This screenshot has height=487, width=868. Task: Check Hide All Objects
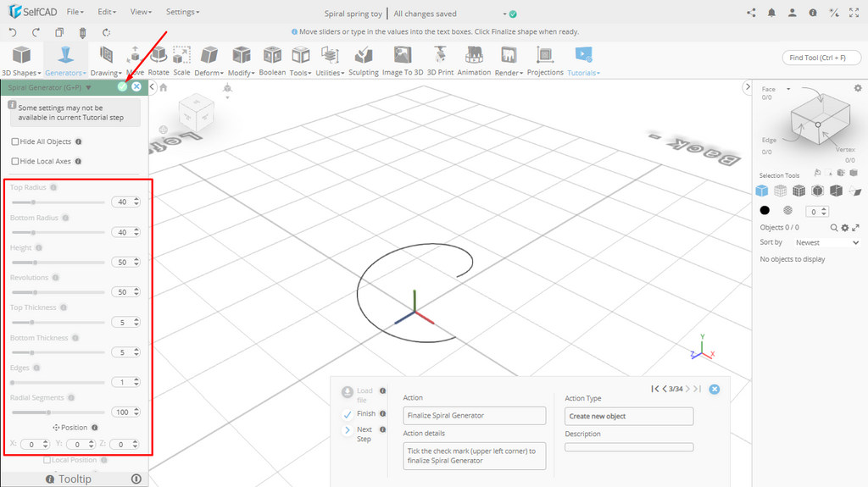tap(15, 141)
